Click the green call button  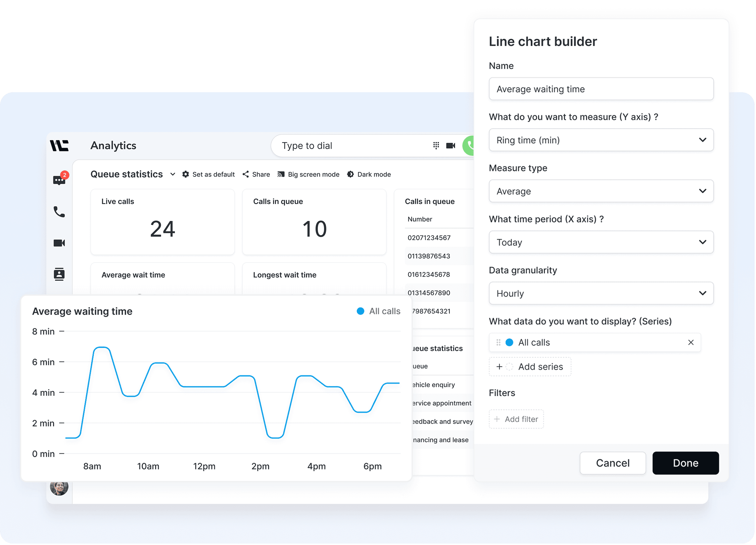[469, 146]
